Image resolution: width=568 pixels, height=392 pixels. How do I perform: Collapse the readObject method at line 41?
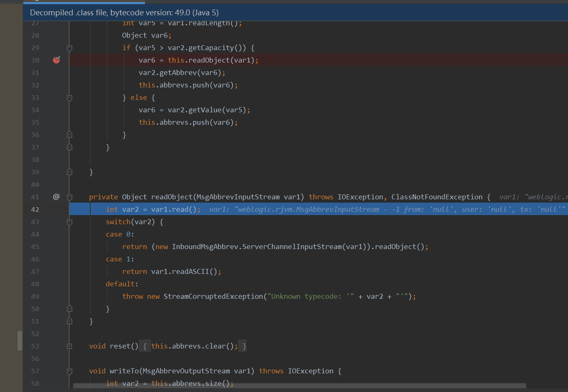(70, 197)
